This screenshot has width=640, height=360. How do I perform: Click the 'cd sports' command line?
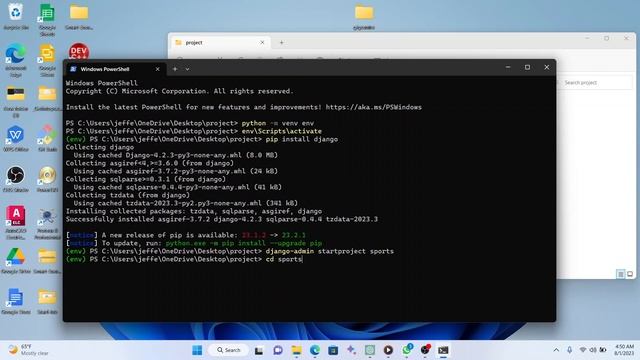tap(284, 259)
